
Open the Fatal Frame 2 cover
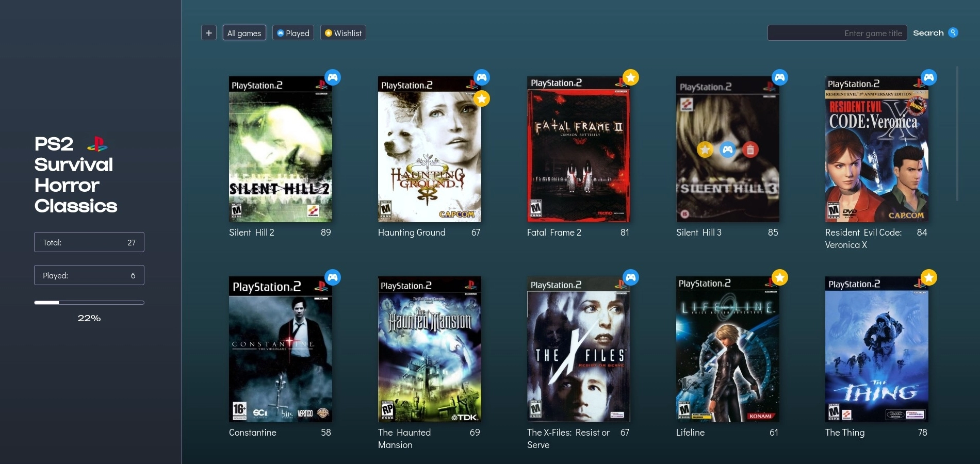click(x=579, y=150)
